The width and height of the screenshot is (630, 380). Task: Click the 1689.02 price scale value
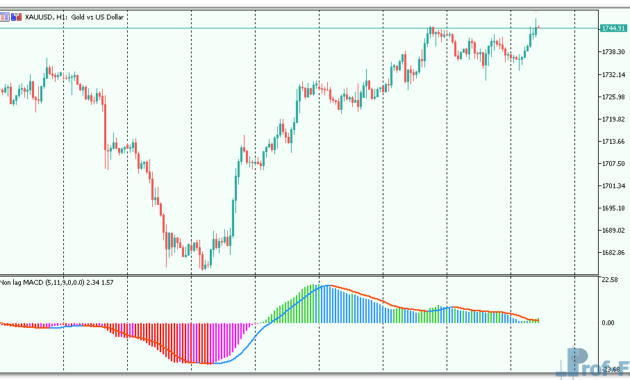click(x=613, y=230)
